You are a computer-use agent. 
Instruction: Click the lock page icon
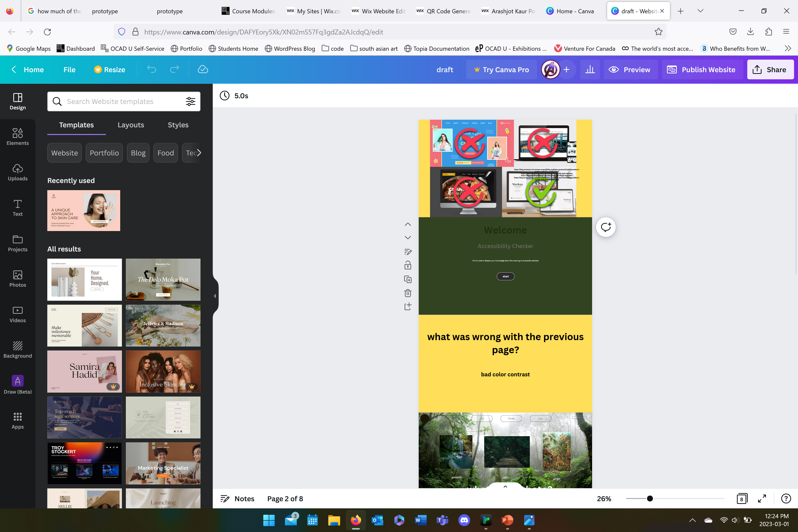408,265
